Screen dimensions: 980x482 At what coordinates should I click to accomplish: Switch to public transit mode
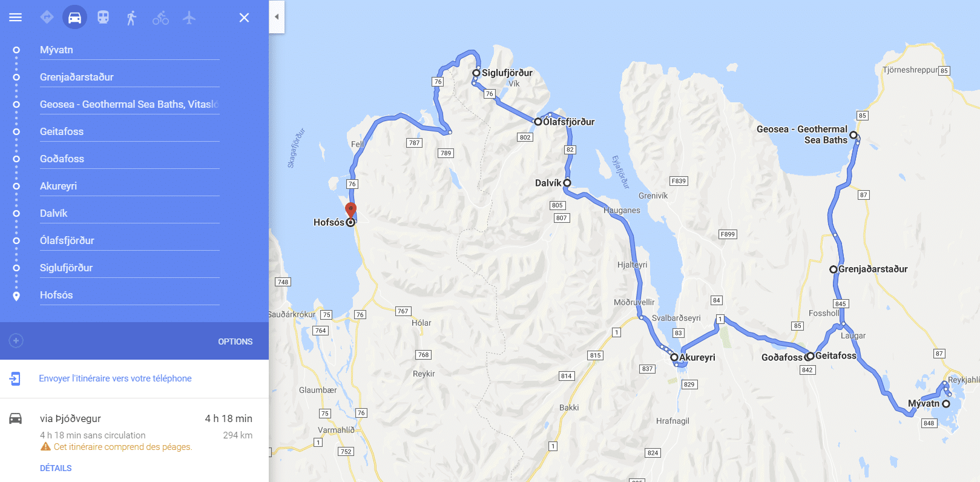pyautogui.click(x=104, y=18)
